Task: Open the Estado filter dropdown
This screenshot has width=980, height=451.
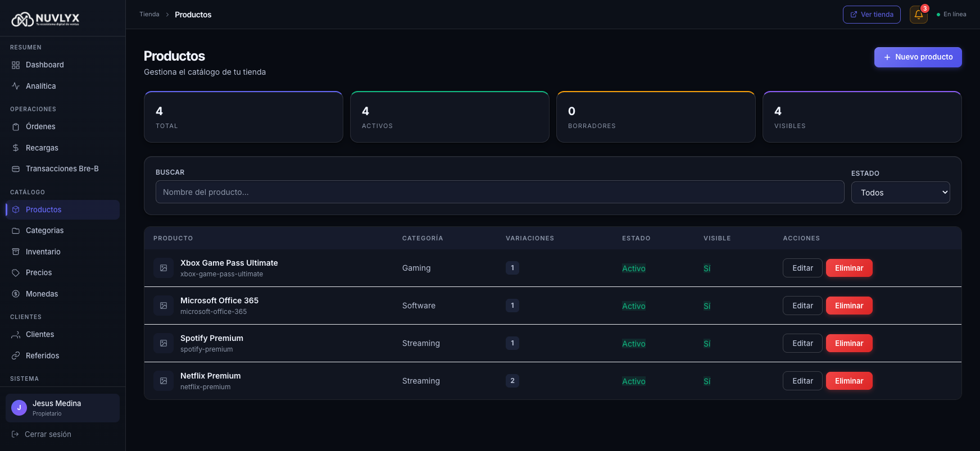Action: [900, 193]
